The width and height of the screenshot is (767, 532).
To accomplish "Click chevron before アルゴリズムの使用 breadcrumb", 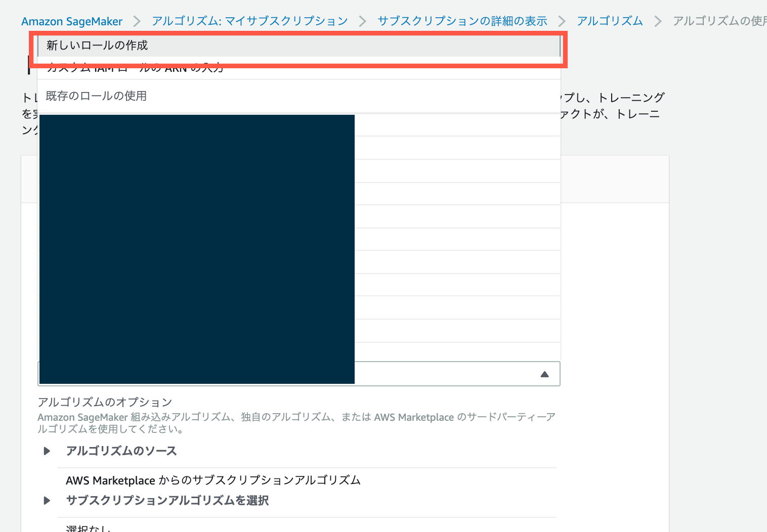I will click(658, 21).
